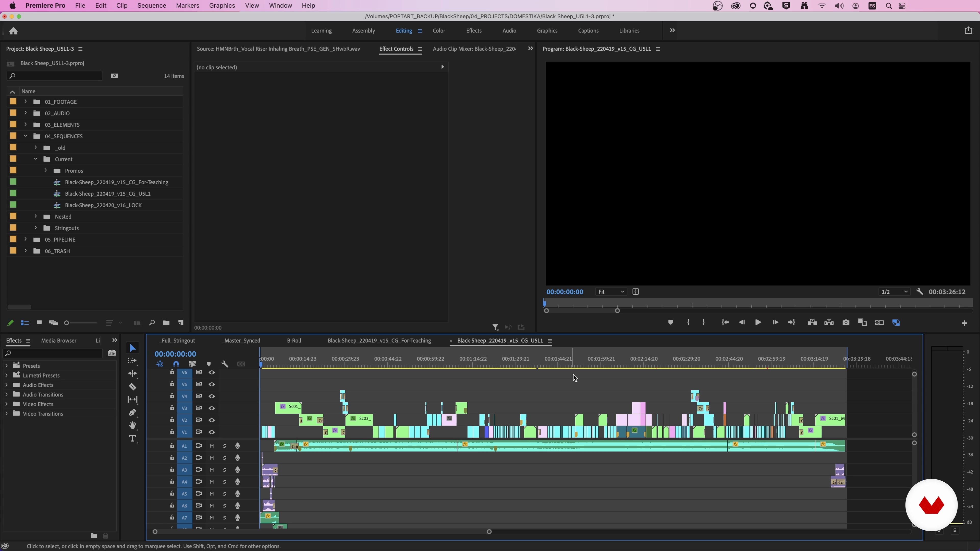Select the Razor tool
Screen dimensions: 980x551
(x=132, y=387)
